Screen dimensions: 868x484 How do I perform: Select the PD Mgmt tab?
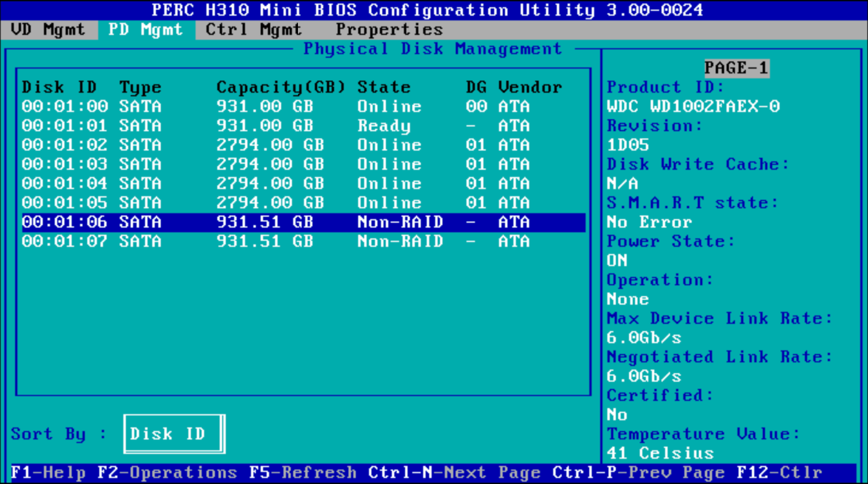(x=146, y=29)
